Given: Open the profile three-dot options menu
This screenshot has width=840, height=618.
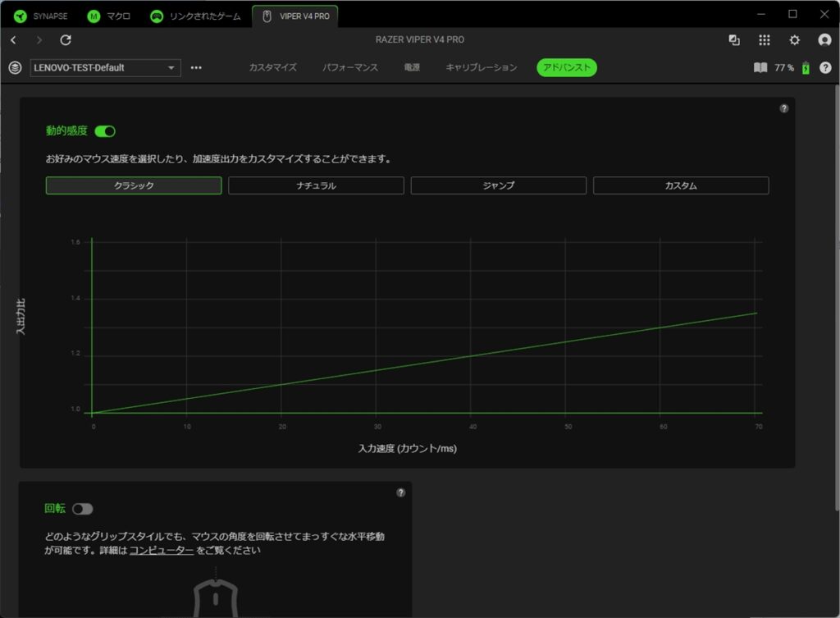Looking at the screenshot, I should (196, 68).
